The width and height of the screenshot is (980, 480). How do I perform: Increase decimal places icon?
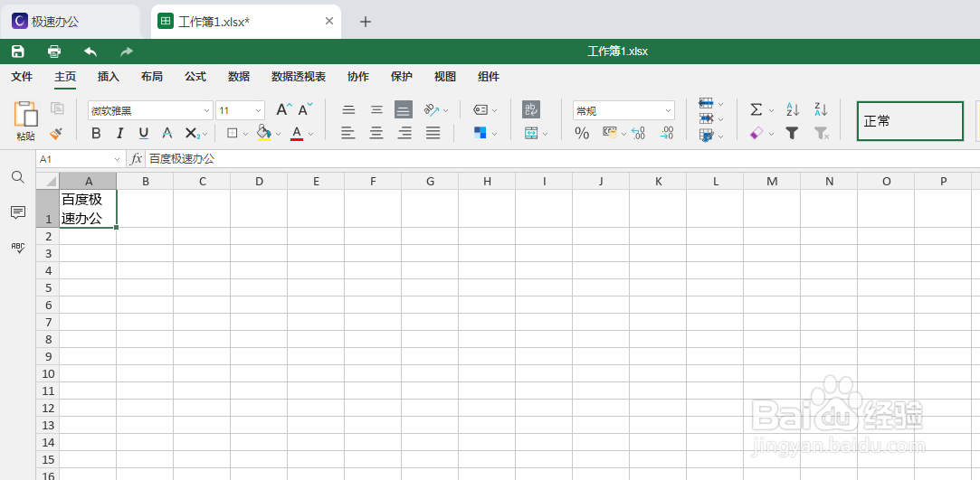[x=667, y=133]
